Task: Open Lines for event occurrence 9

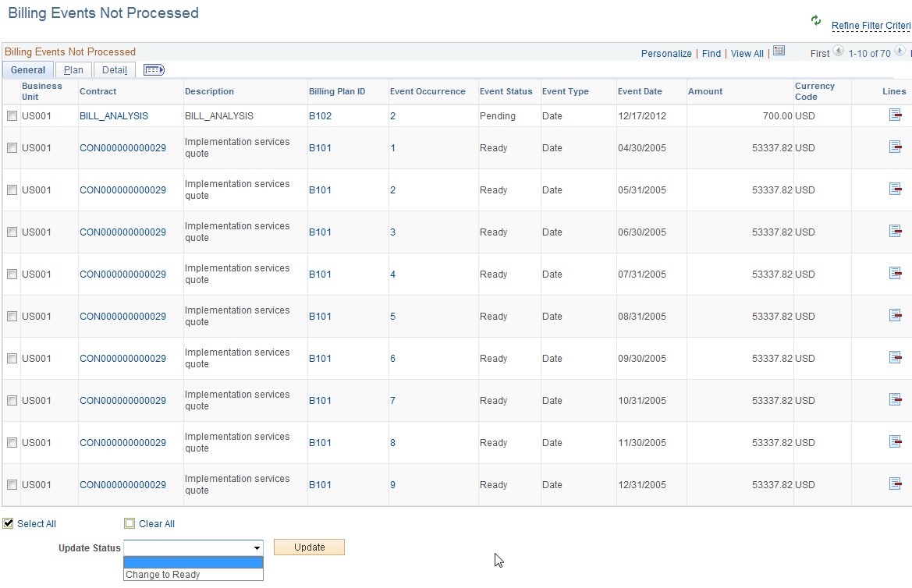Action: (896, 484)
